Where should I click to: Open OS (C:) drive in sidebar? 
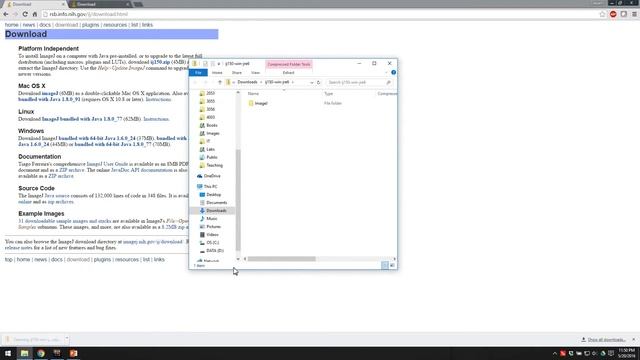pyautogui.click(x=209, y=242)
